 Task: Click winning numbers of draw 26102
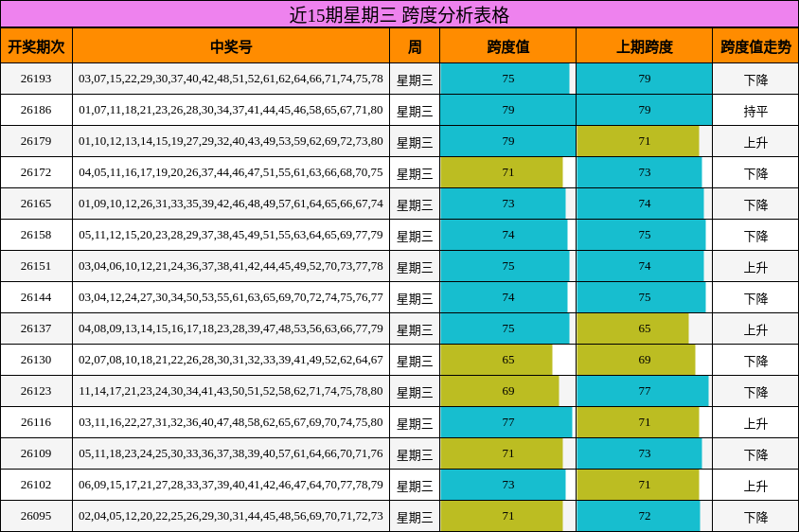(x=231, y=485)
